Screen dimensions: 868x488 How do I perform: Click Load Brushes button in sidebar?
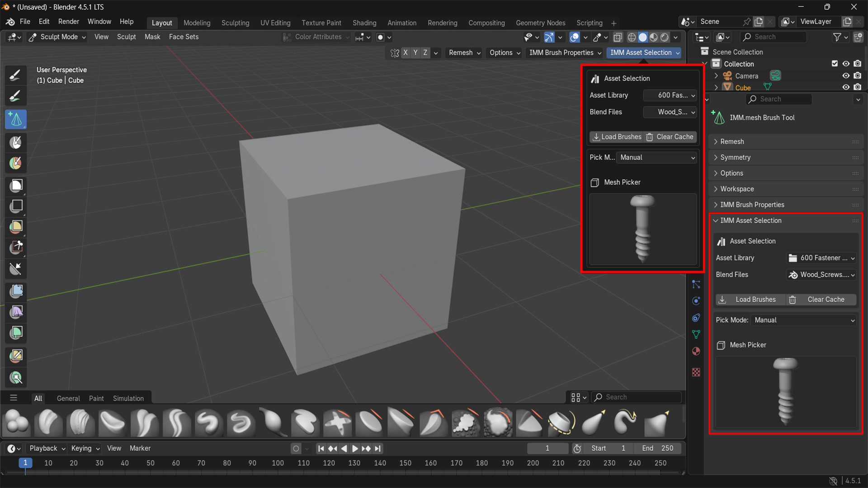751,299
